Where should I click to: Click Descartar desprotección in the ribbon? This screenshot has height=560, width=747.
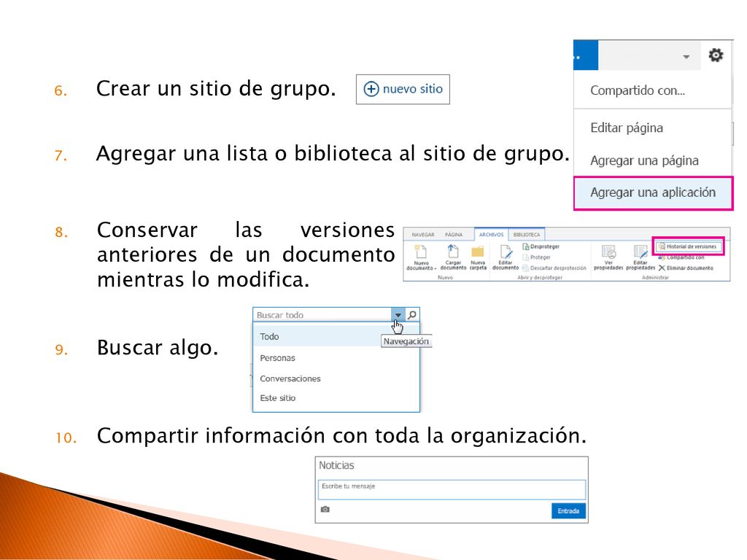[x=554, y=268]
